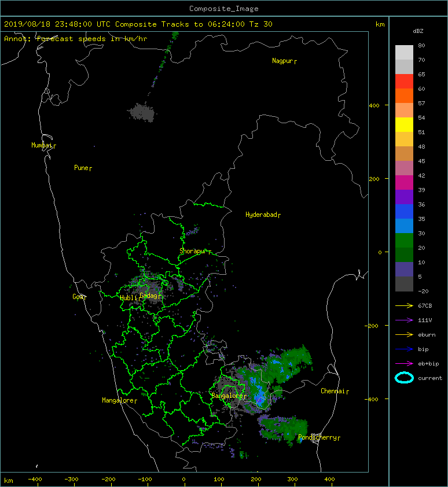Image resolution: width=448 pixels, height=487 pixels.
Task: Click the 'km' unit label at bottom left
Action: point(9,481)
